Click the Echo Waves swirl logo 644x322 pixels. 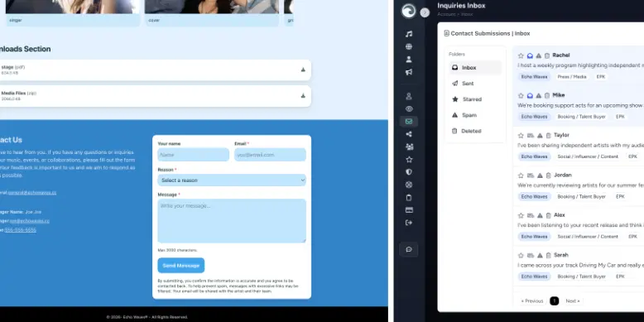coord(409,11)
